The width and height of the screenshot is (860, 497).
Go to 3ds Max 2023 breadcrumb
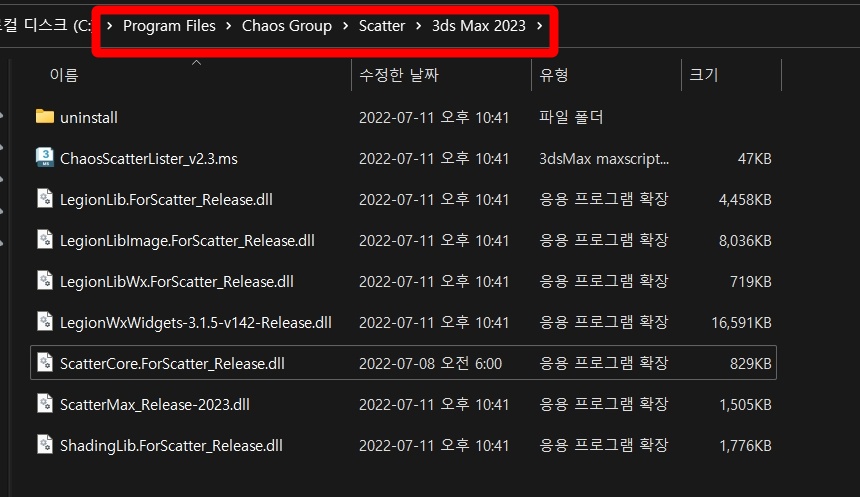click(479, 26)
